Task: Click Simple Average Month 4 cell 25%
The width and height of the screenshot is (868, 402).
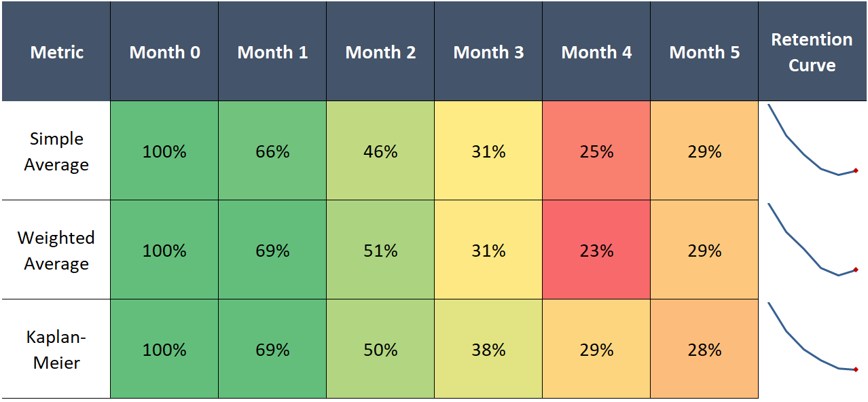Action: click(596, 151)
